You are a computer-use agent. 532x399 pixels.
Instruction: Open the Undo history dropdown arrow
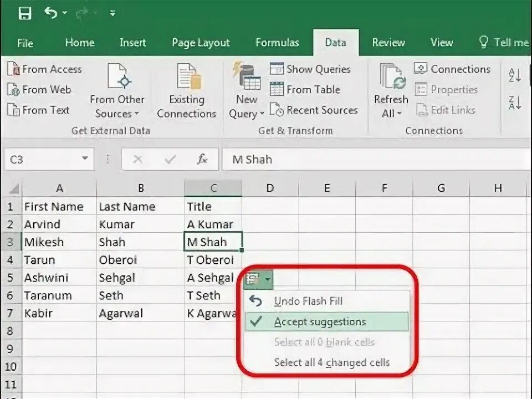pos(65,13)
